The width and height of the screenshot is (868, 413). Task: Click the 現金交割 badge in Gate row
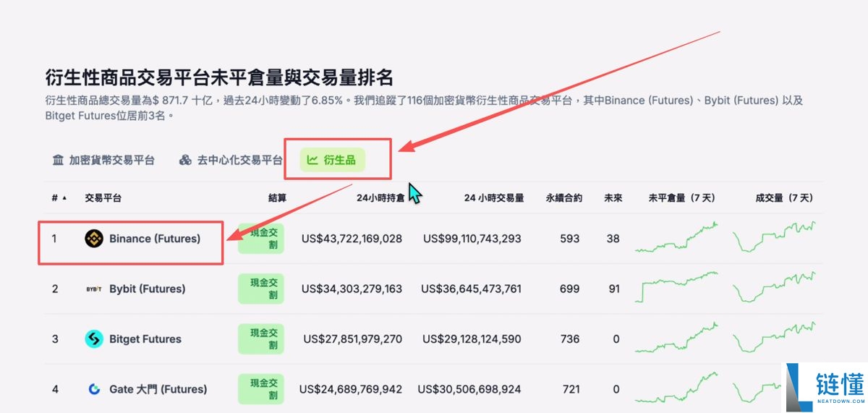coord(261,389)
